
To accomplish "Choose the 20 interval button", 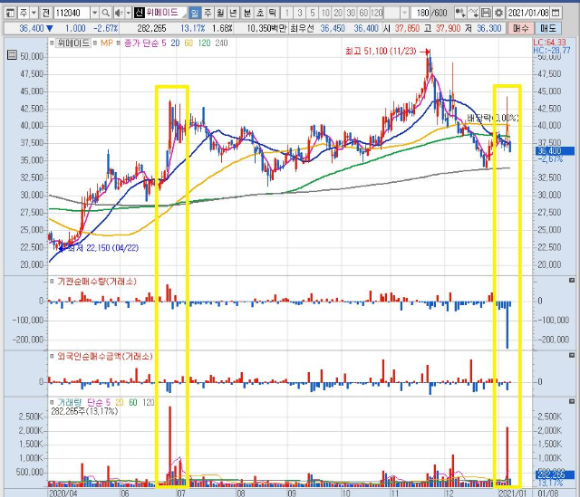I will [338, 13].
